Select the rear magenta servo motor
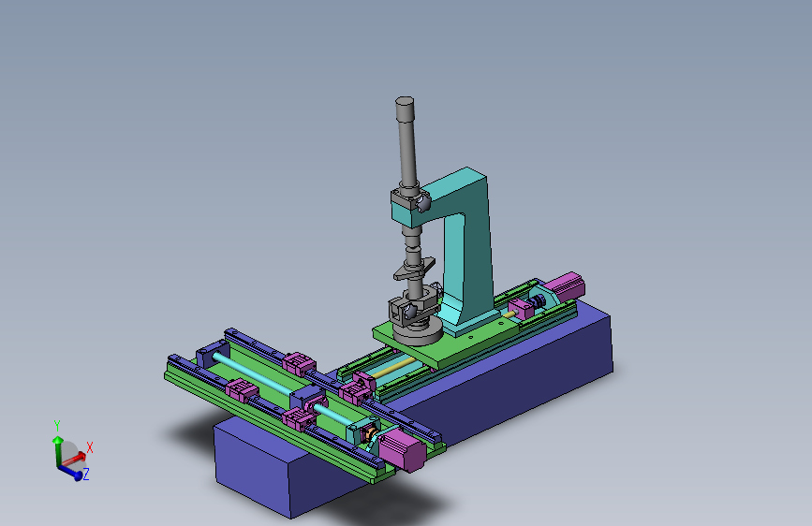This screenshot has height=526, width=812. click(565, 286)
